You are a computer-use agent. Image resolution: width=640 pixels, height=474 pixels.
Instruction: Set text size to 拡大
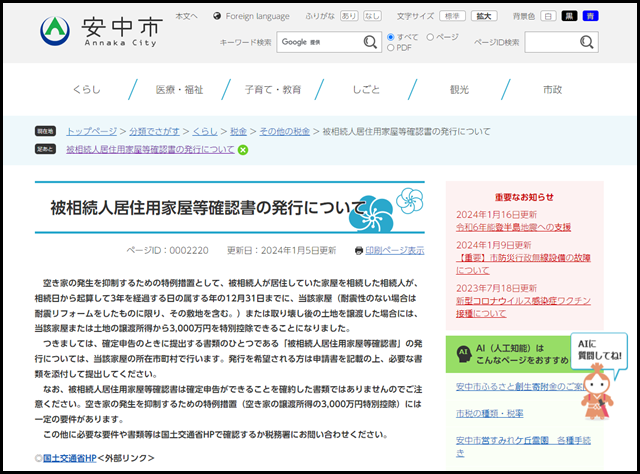(484, 16)
